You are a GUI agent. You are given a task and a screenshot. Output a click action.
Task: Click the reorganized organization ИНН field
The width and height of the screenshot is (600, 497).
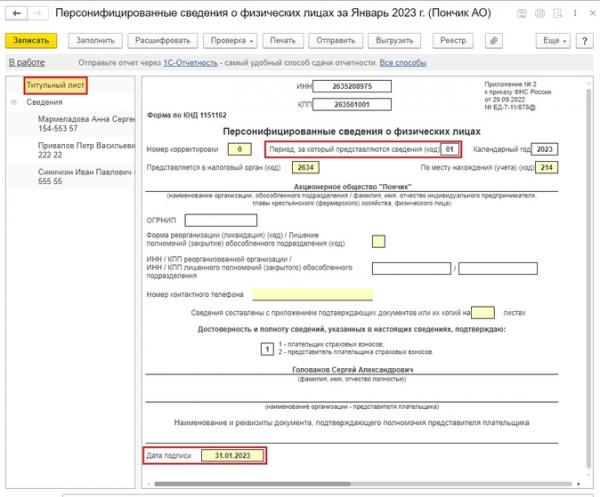[x=411, y=269]
